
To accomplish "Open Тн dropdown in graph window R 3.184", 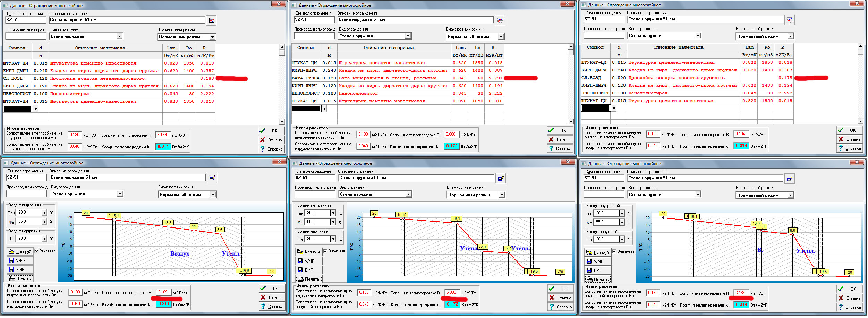I will (x=622, y=240).
